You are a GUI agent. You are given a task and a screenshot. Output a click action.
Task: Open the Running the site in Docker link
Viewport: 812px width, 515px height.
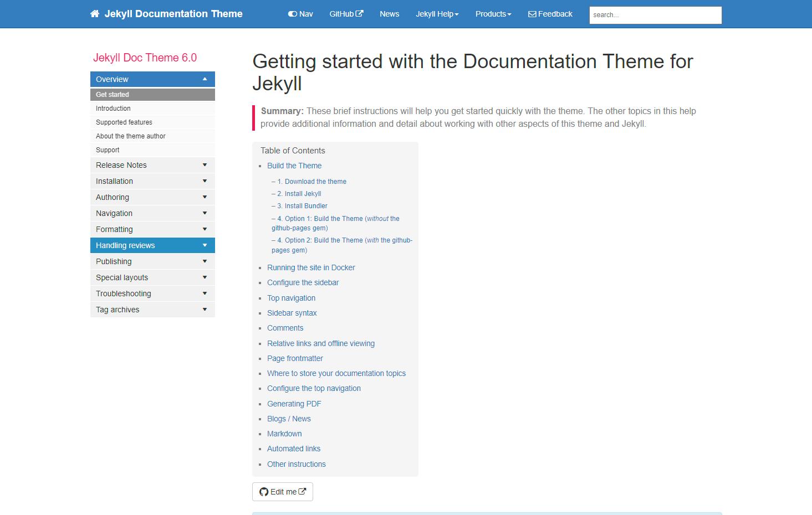click(x=311, y=267)
